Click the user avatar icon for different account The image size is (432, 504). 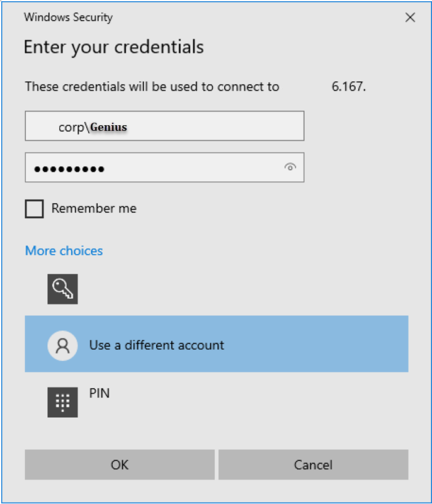62,345
